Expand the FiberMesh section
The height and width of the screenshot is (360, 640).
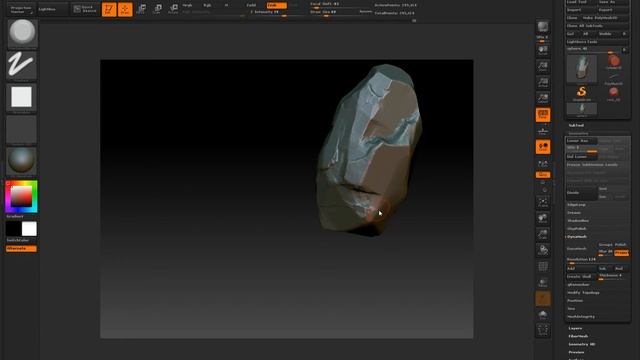(578, 336)
